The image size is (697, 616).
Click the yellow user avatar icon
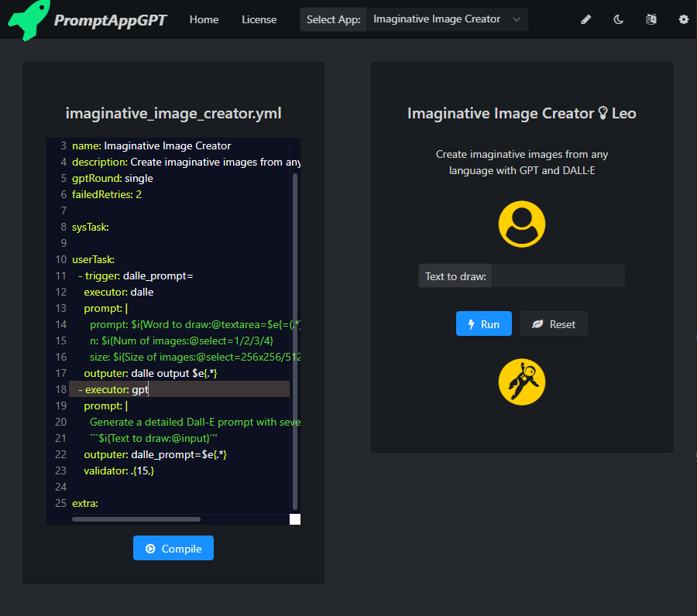pos(521,224)
